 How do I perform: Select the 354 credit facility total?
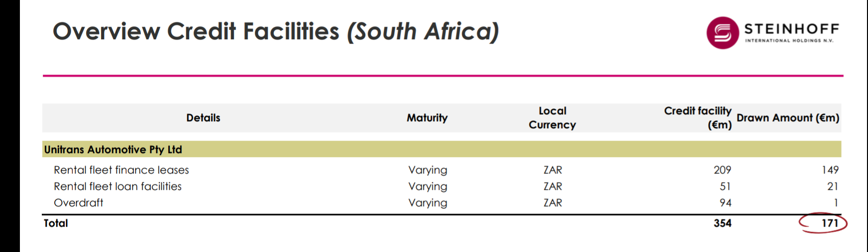(x=722, y=223)
